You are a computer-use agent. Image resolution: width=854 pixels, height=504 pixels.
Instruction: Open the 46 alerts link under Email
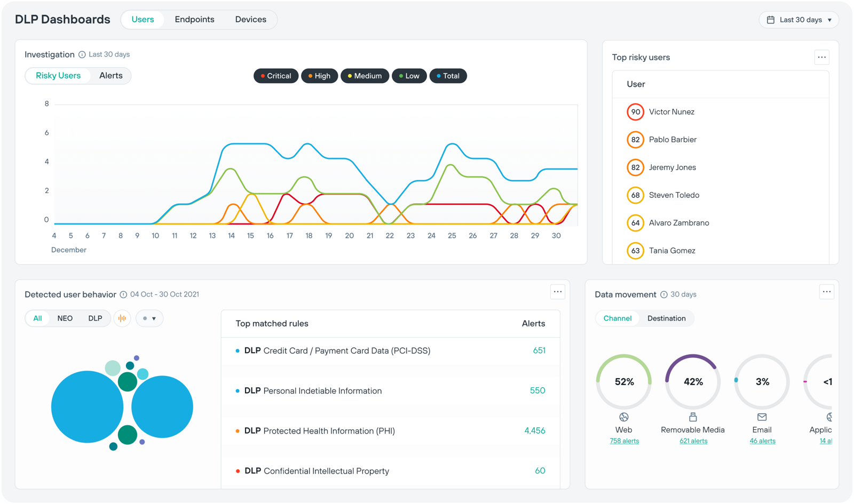point(763,441)
